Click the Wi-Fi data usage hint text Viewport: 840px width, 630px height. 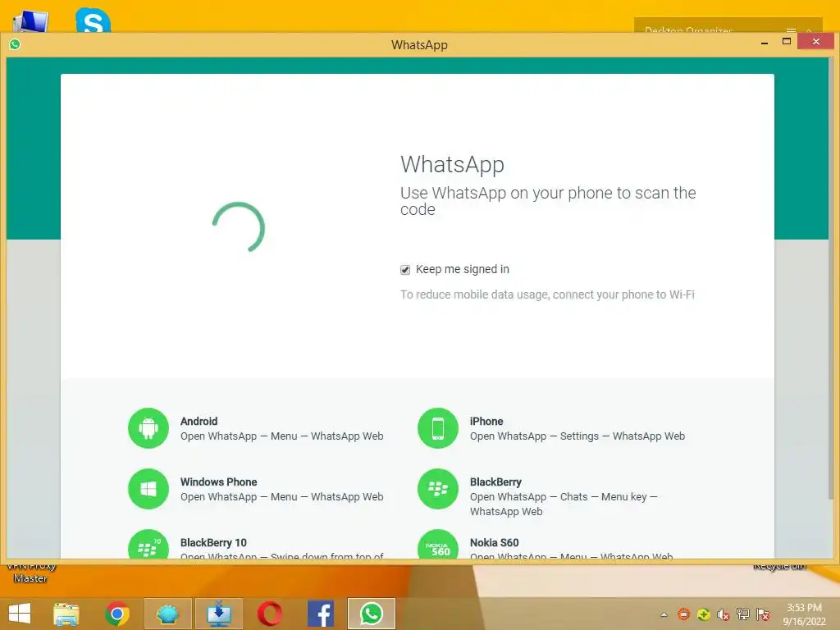pos(547,294)
